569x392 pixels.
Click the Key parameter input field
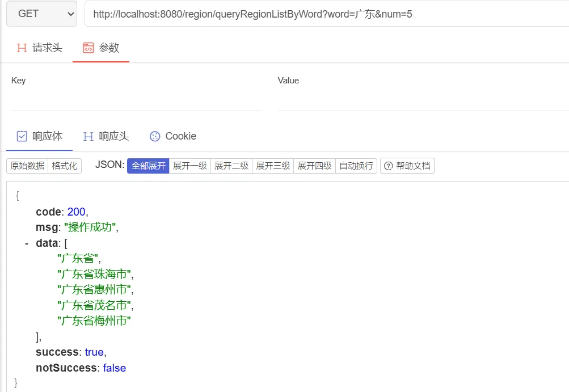[136, 101]
